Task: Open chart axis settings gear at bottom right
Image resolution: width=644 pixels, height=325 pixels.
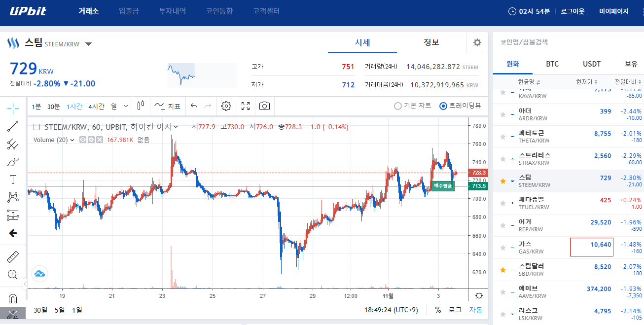Action: (x=478, y=295)
